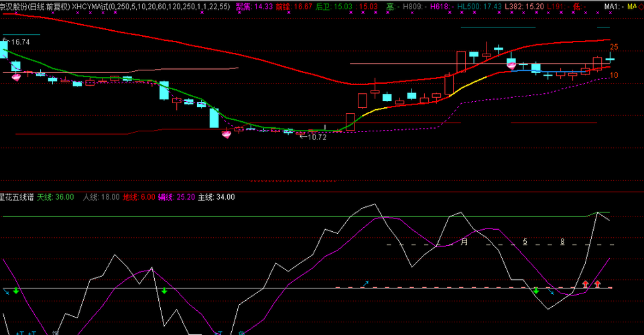Click the blue down-right arrow at panel left edge

[6, 292]
